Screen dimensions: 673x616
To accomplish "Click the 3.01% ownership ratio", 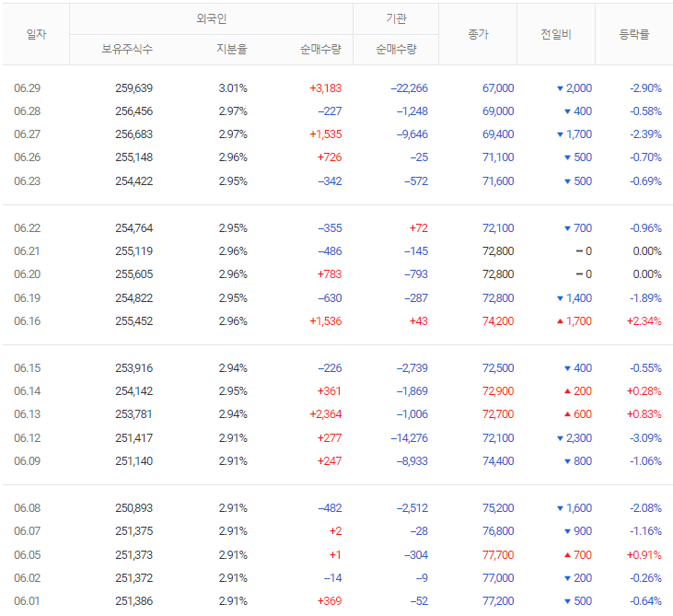I will point(233,88).
